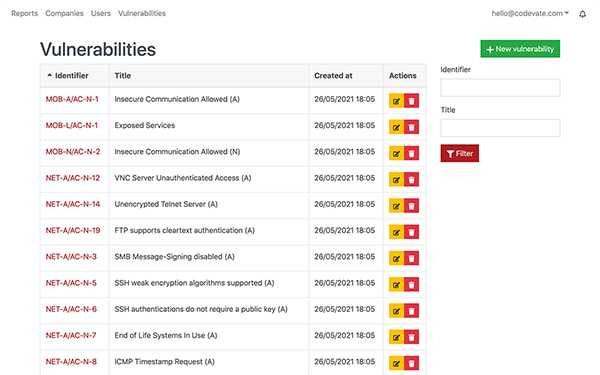This screenshot has width=600, height=375.
Task: Delete ICMP Timestamp Request row
Action: pos(411,364)
